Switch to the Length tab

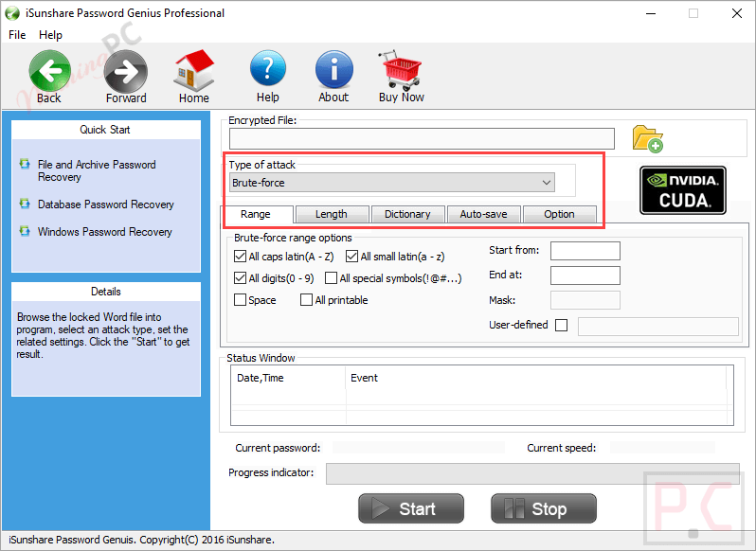coord(332,214)
